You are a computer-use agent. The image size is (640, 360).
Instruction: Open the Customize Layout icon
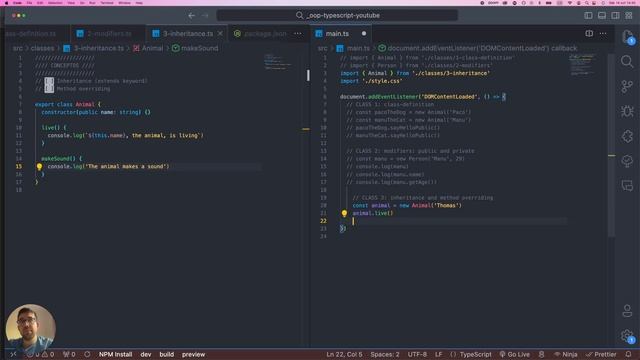tap(629, 16)
